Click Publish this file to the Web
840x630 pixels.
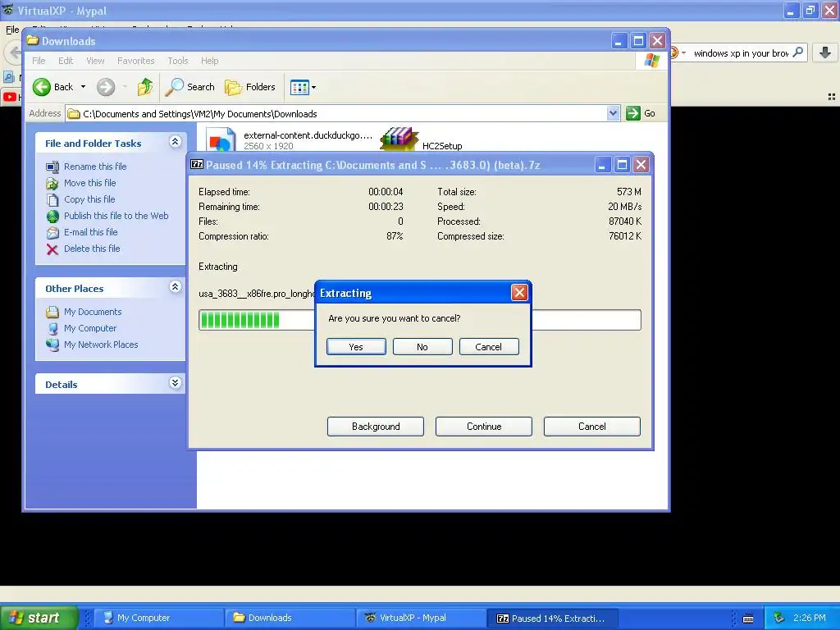click(116, 216)
